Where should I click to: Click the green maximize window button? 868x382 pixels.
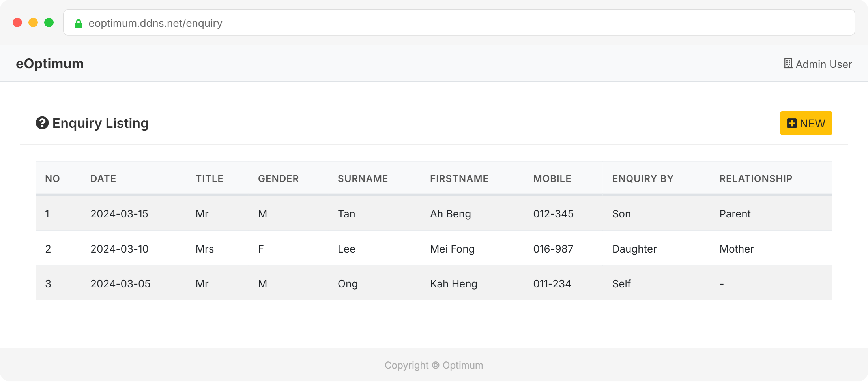coord(49,22)
